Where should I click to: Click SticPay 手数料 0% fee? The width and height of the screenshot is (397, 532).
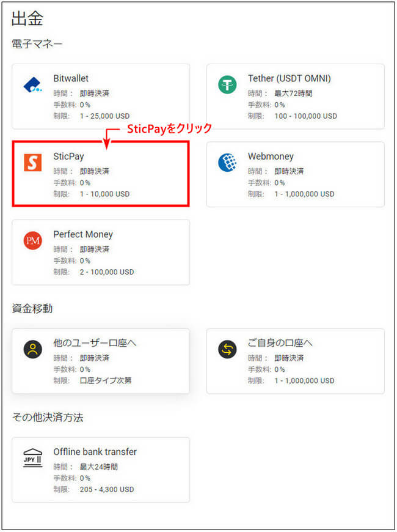pyautogui.click(x=72, y=183)
